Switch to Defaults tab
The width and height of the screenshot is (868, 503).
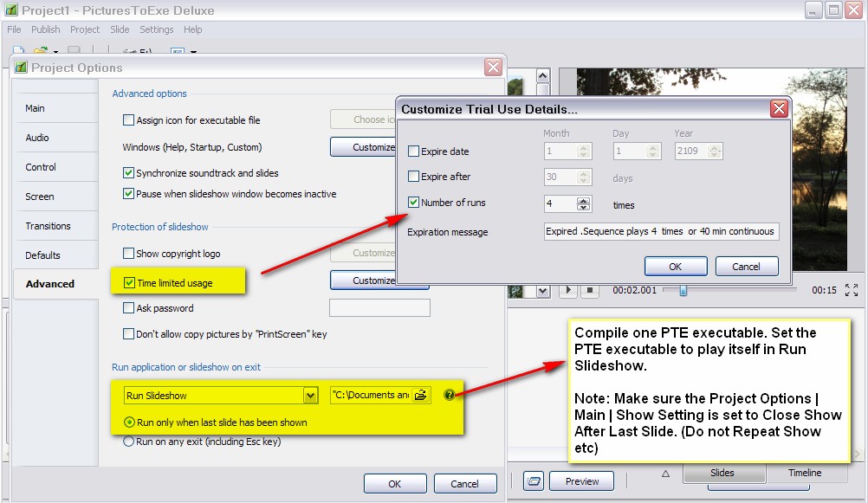[x=55, y=255]
